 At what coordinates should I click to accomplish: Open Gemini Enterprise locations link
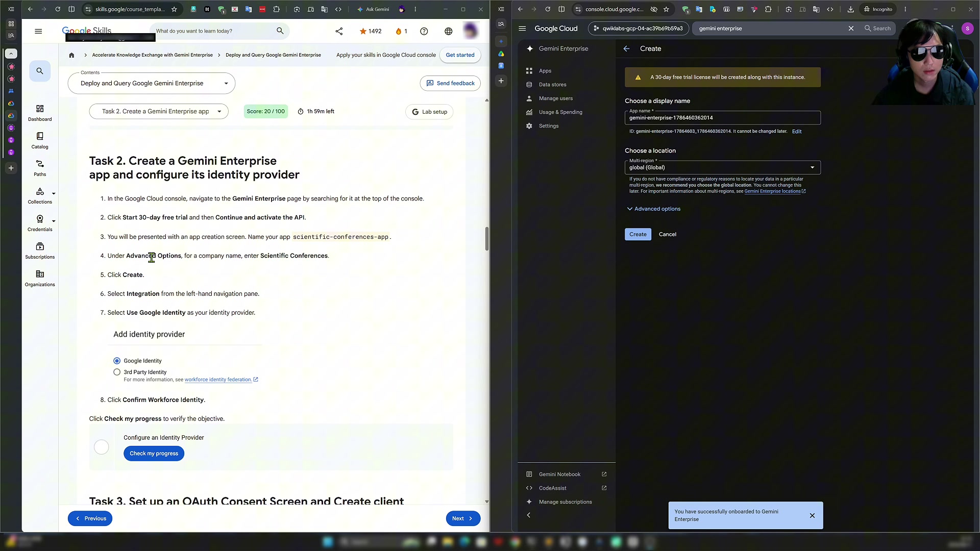[775, 191]
